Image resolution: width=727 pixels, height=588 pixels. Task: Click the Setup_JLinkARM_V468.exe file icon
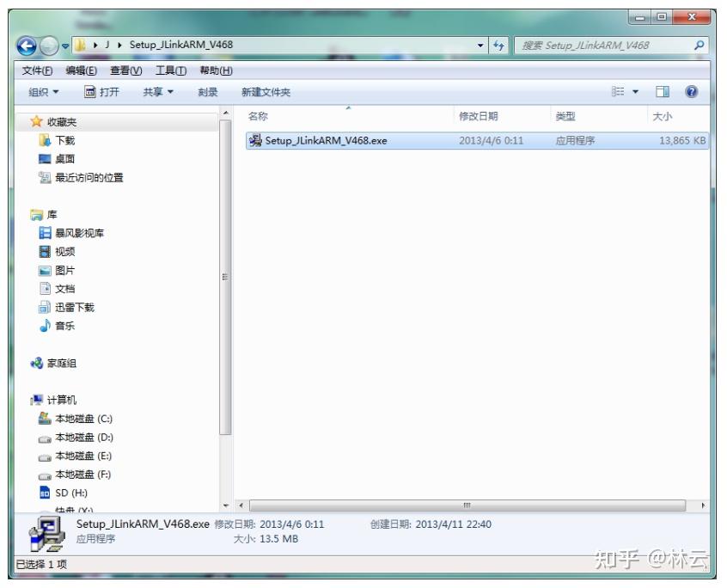[x=255, y=140]
